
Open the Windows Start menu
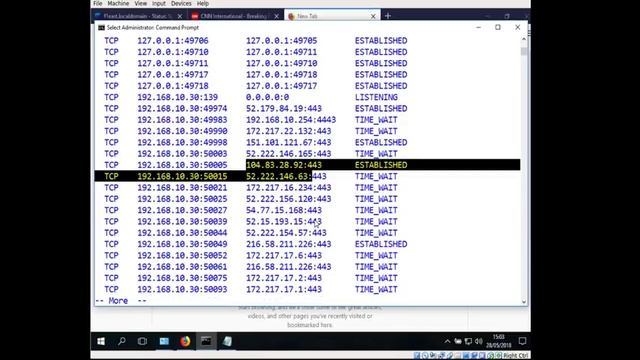(101, 341)
